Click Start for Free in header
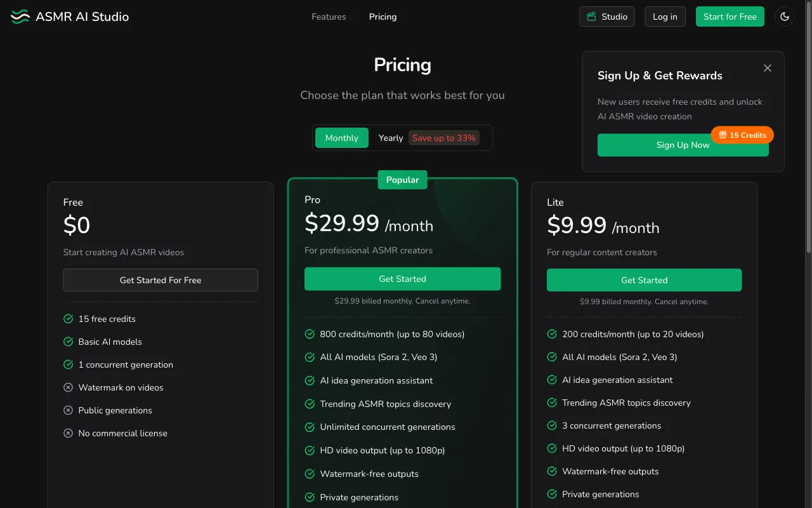 click(730, 17)
